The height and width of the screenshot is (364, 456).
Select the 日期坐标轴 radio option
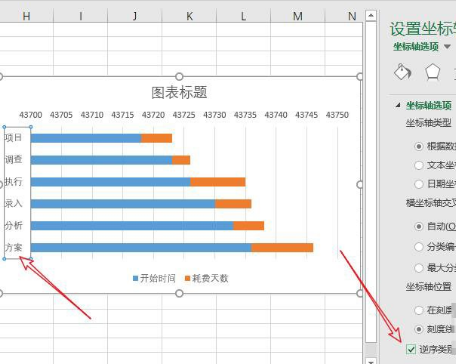tap(419, 184)
